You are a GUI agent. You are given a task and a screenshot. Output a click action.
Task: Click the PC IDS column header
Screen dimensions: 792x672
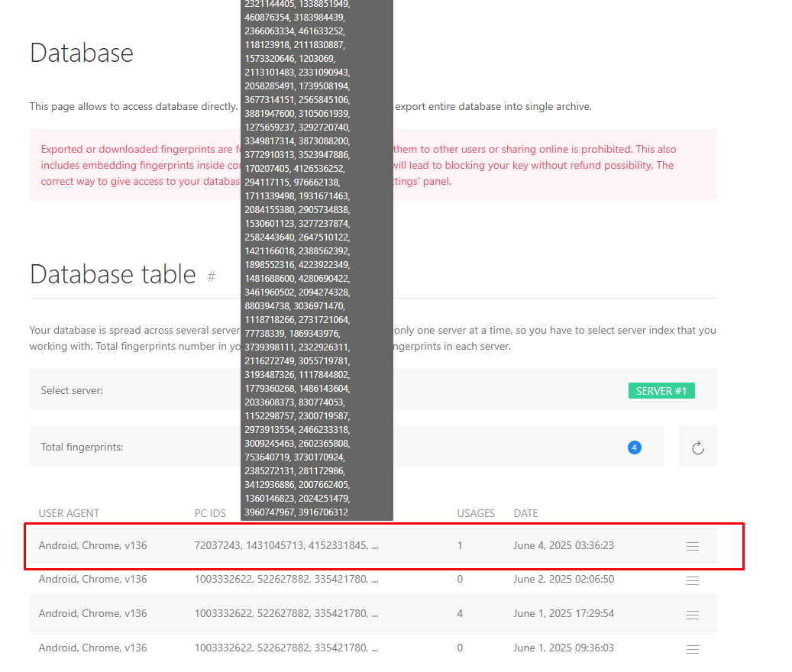tap(210, 513)
